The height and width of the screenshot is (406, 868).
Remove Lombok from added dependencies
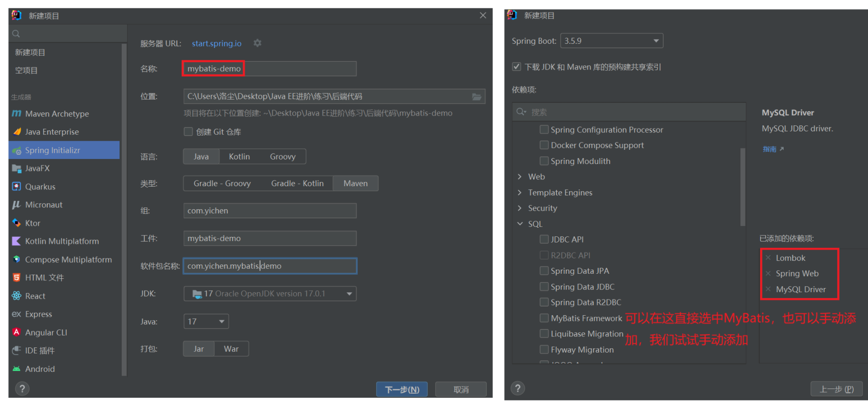pyautogui.click(x=768, y=258)
